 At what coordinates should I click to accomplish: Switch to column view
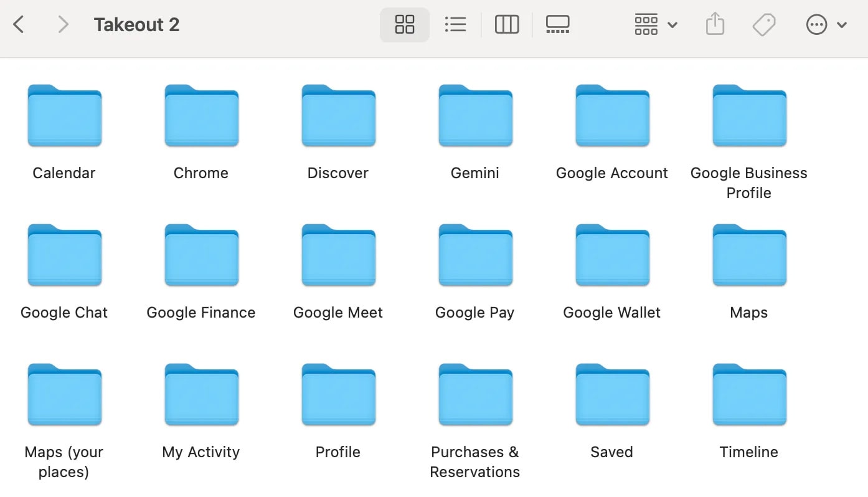point(506,25)
